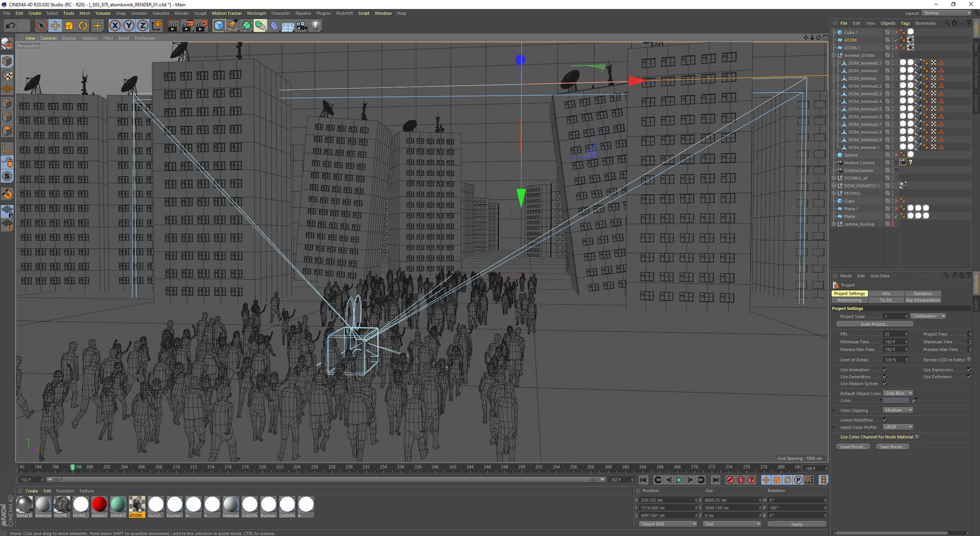Click the Record Active Objects keyframe button
This screenshot has width=980, height=536.
click(x=730, y=480)
